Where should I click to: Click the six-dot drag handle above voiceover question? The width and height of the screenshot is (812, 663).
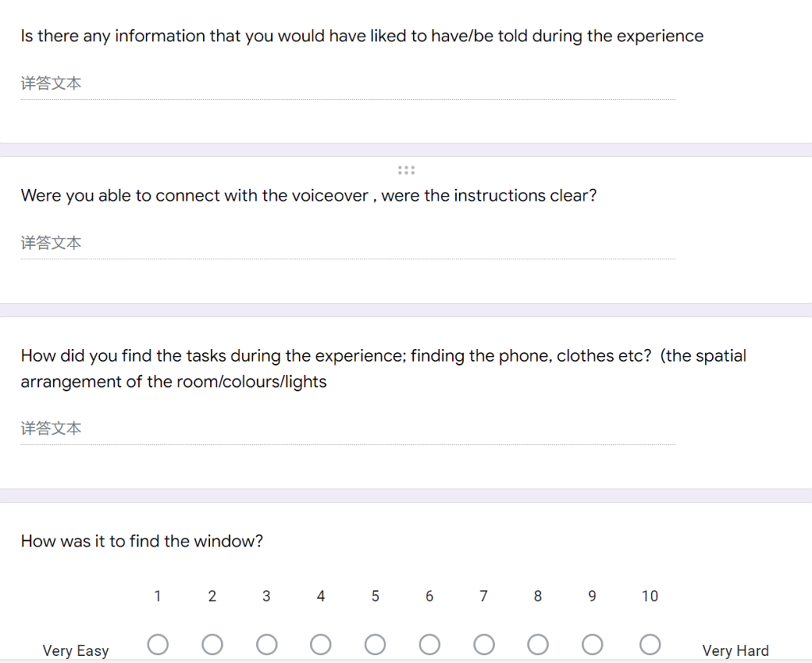[406, 170]
